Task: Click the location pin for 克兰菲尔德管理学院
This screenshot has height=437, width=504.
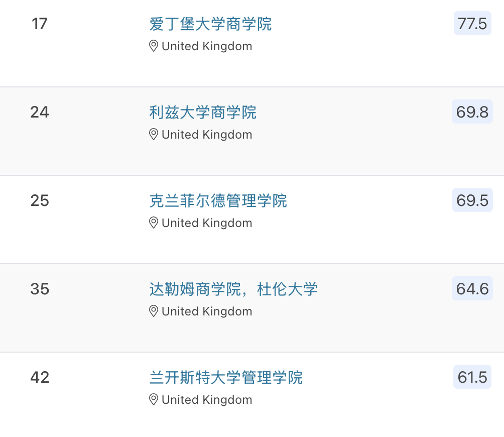Action: tap(153, 223)
